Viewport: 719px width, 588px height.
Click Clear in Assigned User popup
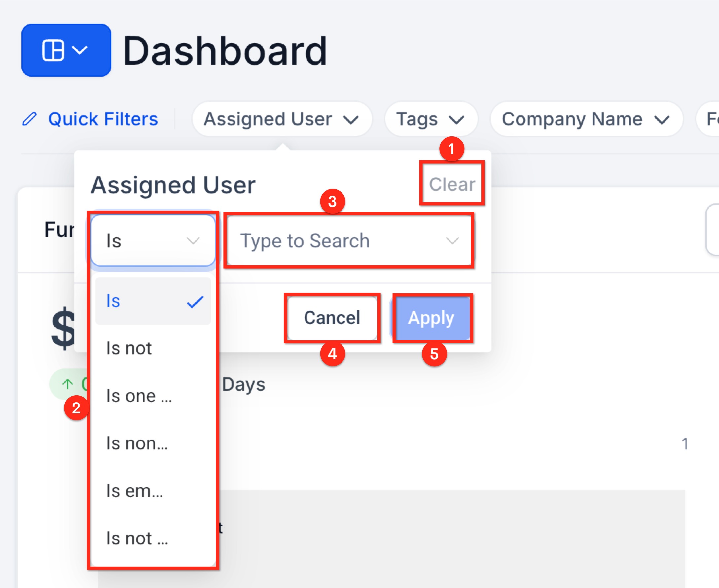[452, 184]
